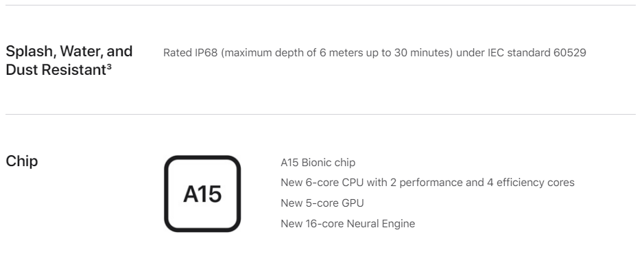Click the "New 5-core GPU" specification line
644x263 pixels.
point(322,203)
